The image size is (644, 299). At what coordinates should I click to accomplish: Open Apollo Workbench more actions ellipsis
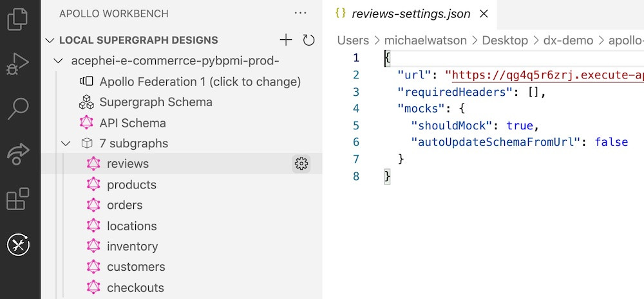tap(301, 14)
